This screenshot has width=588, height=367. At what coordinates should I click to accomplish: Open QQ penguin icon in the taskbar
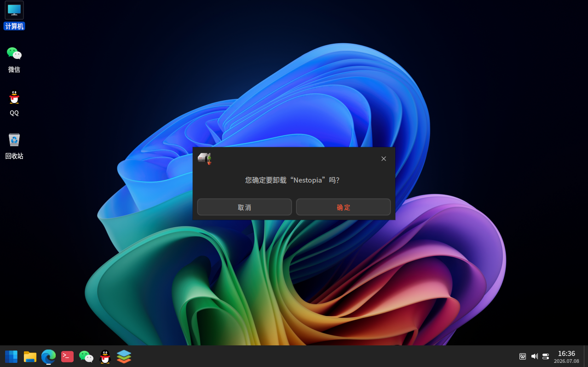click(105, 356)
